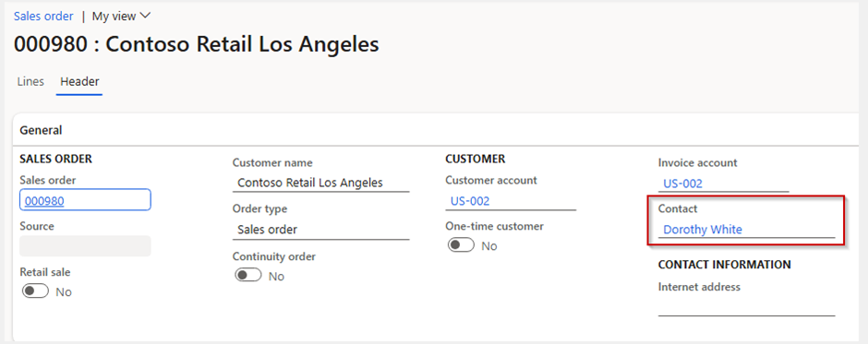Toggle the Retail sale switch
This screenshot has height=344, width=868.
click(35, 291)
